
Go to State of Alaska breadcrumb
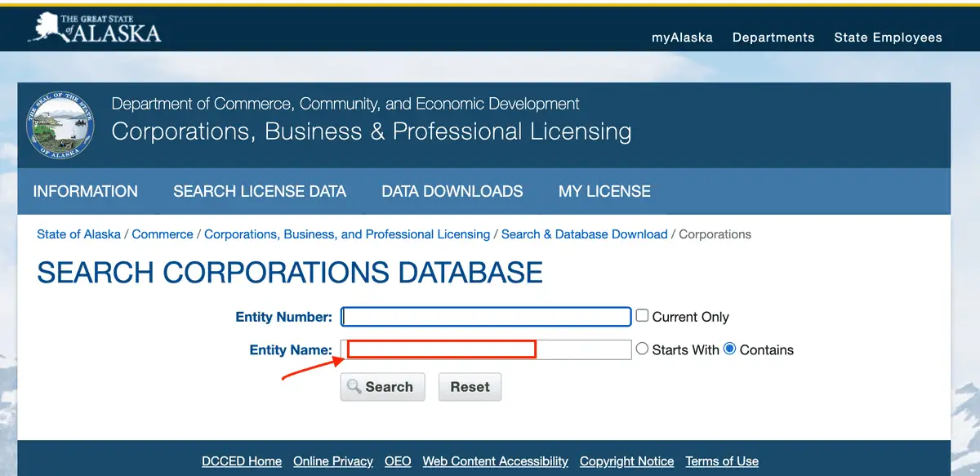[x=78, y=234]
